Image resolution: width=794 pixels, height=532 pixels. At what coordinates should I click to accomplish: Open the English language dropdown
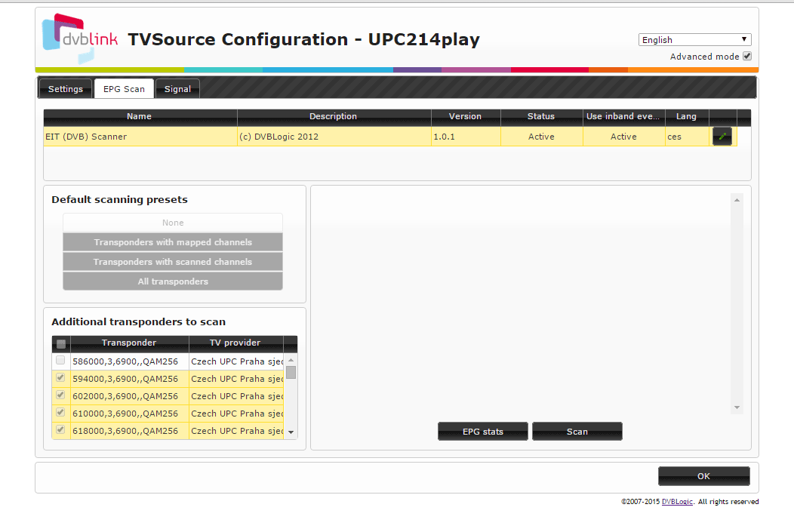(694, 39)
